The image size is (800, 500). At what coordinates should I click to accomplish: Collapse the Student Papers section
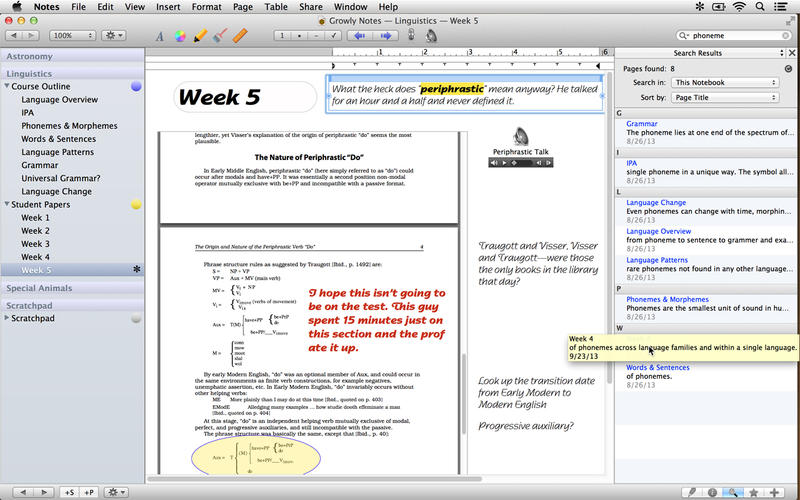[7, 204]
